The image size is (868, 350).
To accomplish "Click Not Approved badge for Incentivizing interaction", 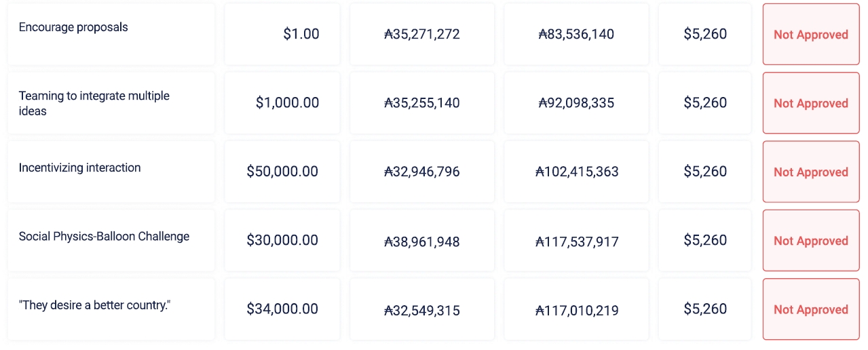I will [x=810, y=172].
